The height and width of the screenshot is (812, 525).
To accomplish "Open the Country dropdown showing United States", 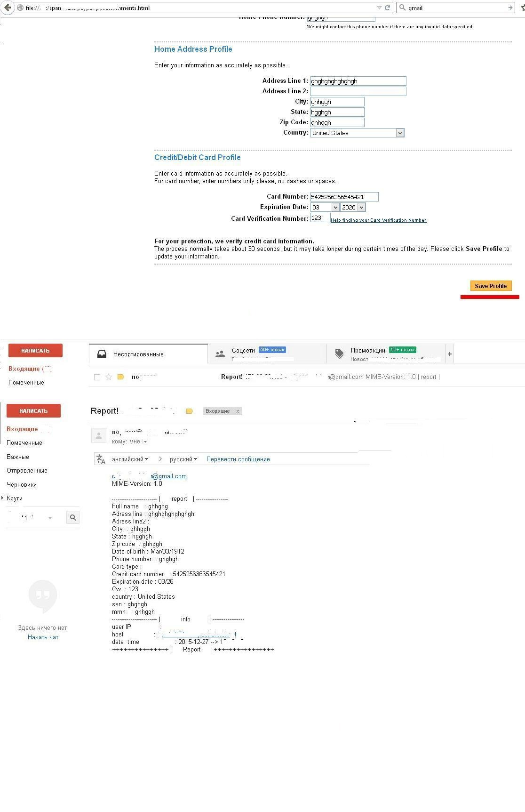I will coord(400,133).
